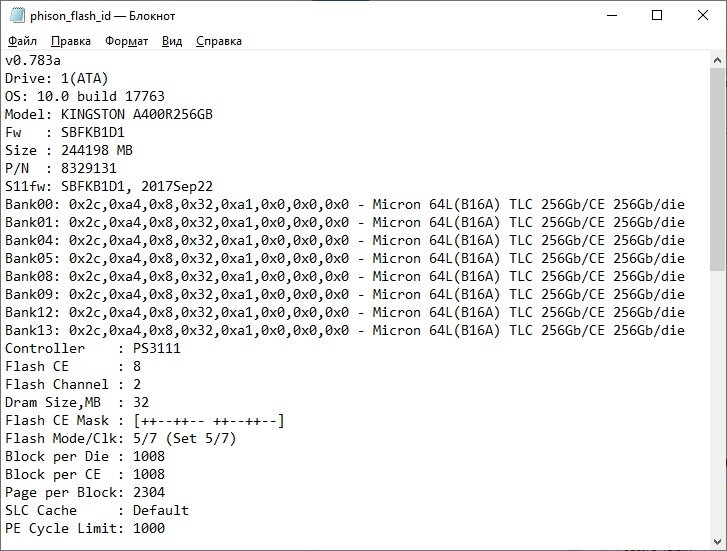Click the size value '244198 MB'
The width and height of the screenshot is (727, 551).
pyautogui.click(x=97, y=151)
